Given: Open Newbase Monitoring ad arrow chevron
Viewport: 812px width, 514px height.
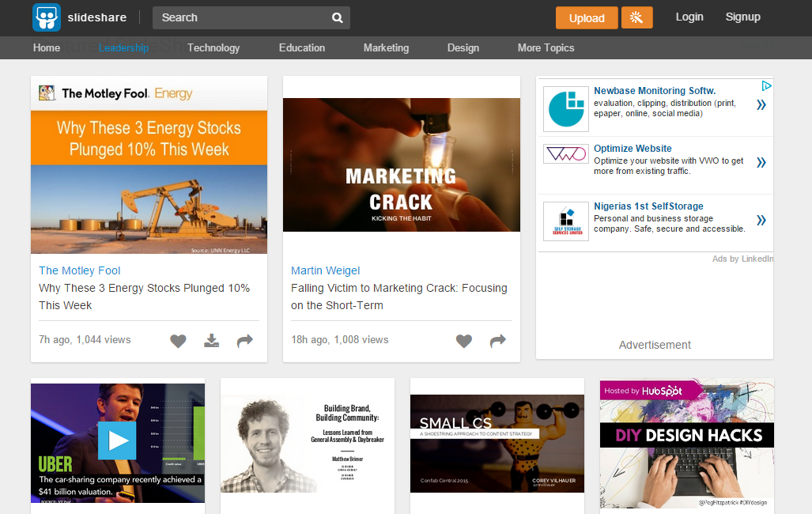Looking at the screenshot, I should click(761, 105).
